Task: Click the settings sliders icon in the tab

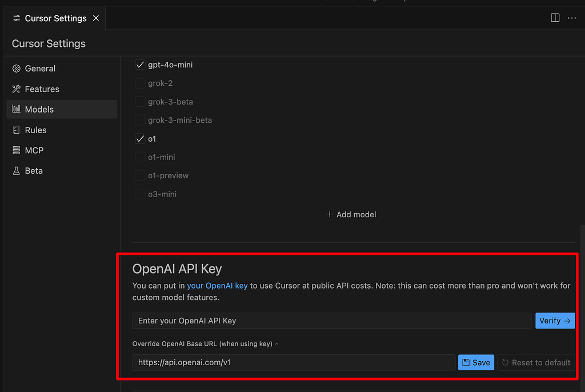Action: 17,18
